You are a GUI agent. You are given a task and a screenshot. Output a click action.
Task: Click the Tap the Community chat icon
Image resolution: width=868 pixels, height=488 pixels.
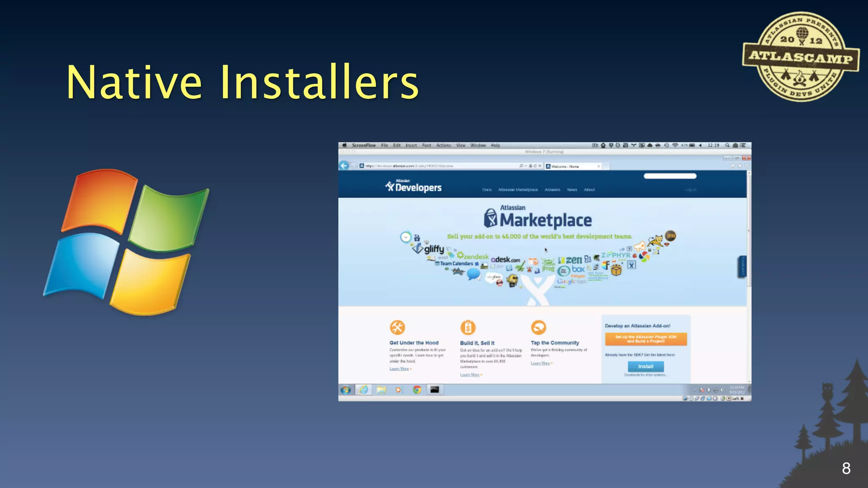[539, 327]
